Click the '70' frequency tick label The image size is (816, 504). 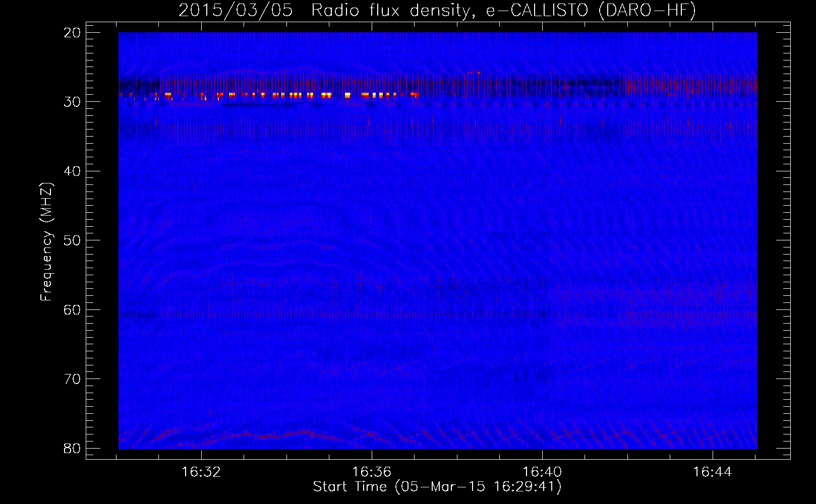pyautogui.click(x=73, y=379)
